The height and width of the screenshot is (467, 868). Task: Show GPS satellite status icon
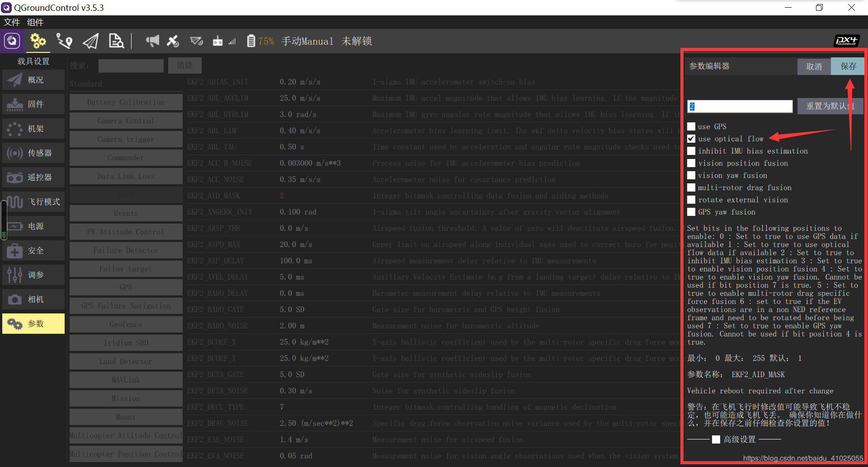coord(173,41)
